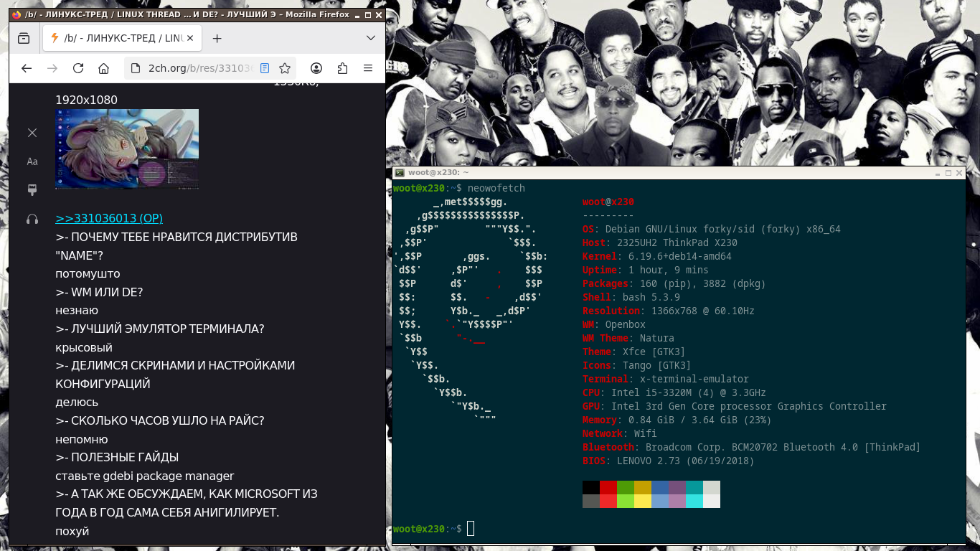Click the "потомушто" answer text
Screen dimensions: 980x551
click(88, 274)
